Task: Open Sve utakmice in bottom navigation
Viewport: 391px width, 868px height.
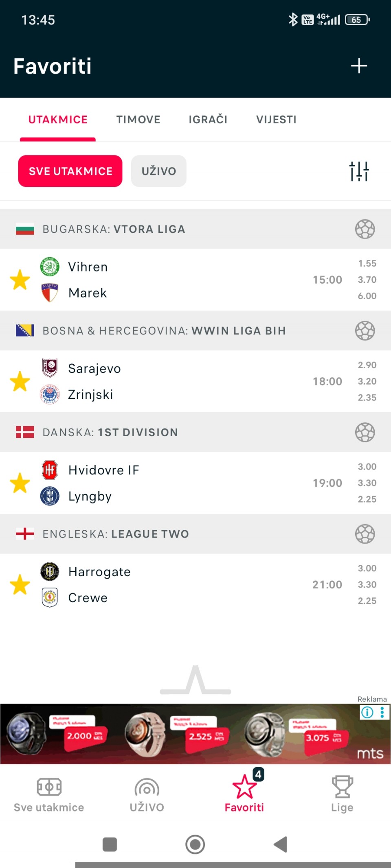Action: coord(49,794)
